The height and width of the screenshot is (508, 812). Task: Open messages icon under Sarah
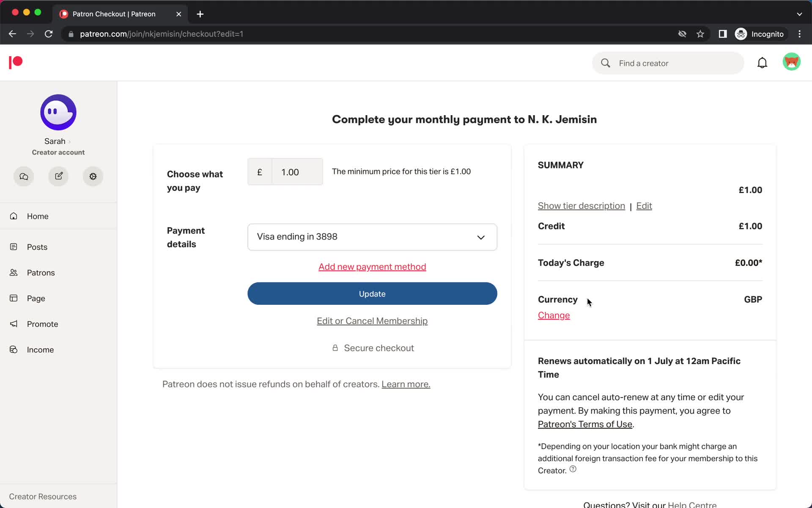24,176
